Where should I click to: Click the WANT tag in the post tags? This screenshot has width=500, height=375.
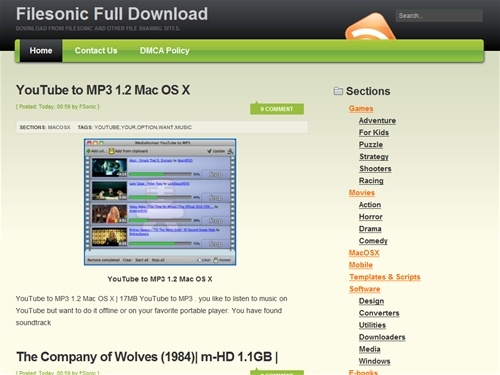(x=166, y=127)
